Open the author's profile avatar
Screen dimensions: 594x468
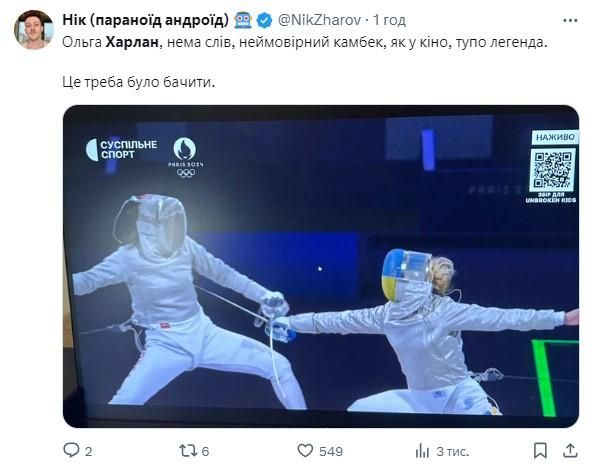tap(34, 30)
